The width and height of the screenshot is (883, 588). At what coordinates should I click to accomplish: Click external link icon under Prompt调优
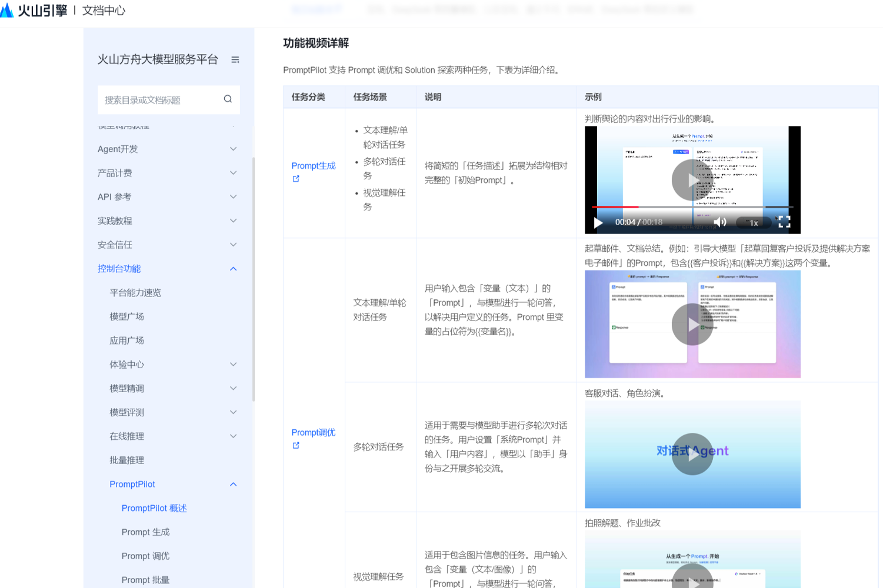(296, 446)
